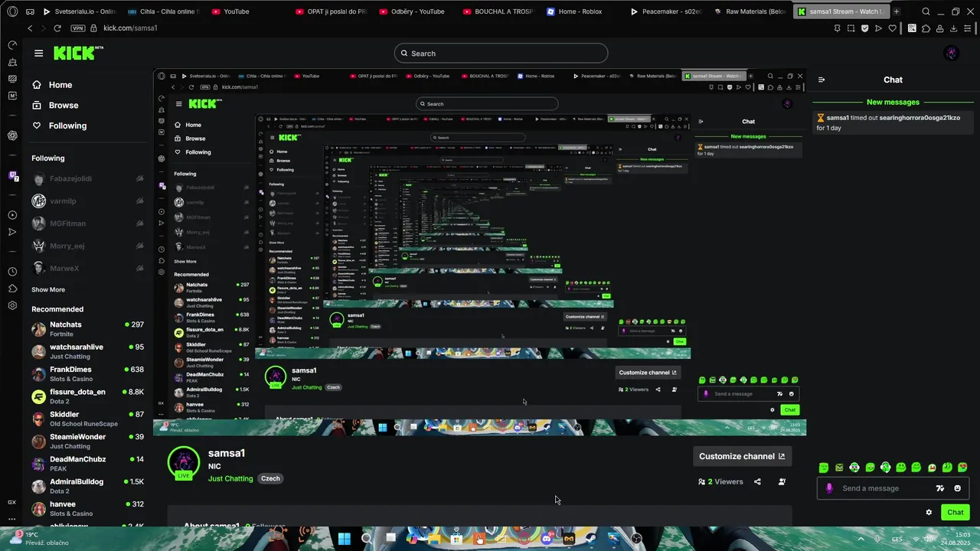Open a new browser tab with plus button

(x=897, y=11)
